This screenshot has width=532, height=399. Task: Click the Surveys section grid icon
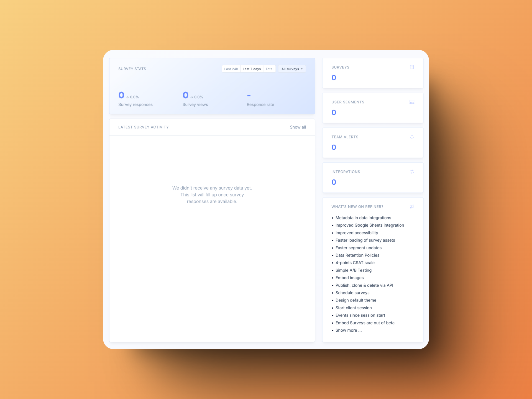(x=412, y=67)
